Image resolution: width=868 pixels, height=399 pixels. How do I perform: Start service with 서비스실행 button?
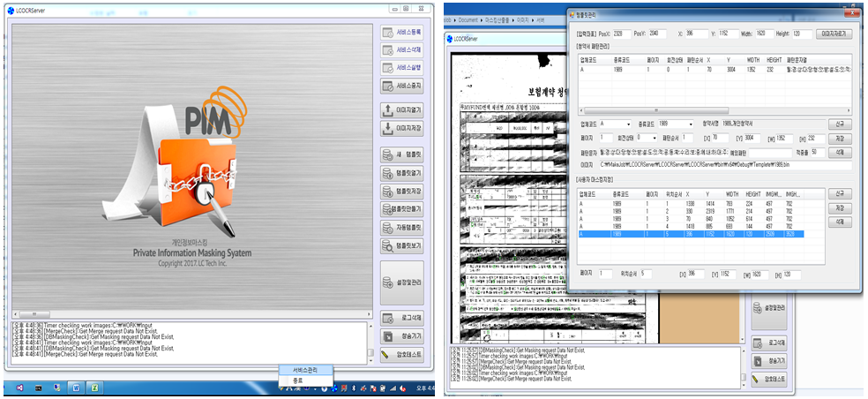402,68
